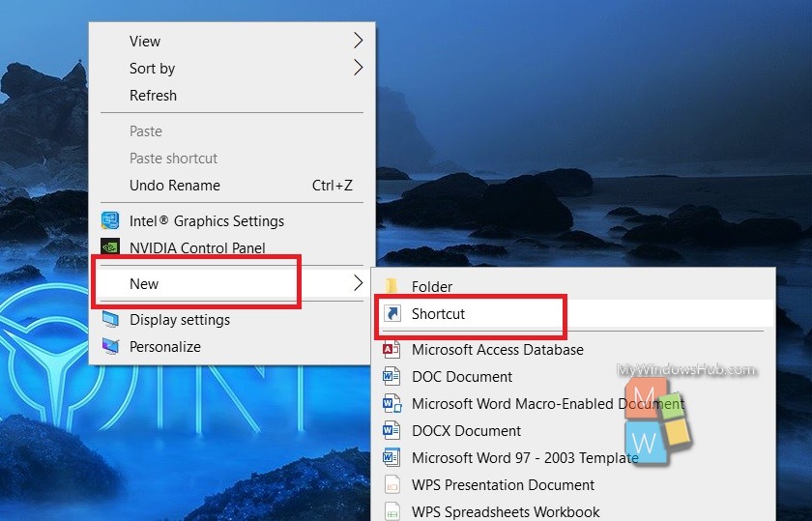Click the Word Macro-Enabled Document icon
The width and height of the screenshot is (812, 521).
click(x=392, y=403)
